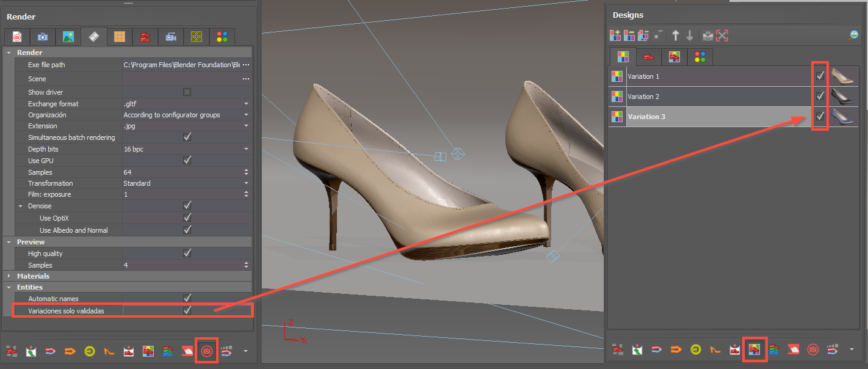868x369 pixels.
Task: Click the yellow circle icon in left bottom toolbar
Action: [90, 351]
